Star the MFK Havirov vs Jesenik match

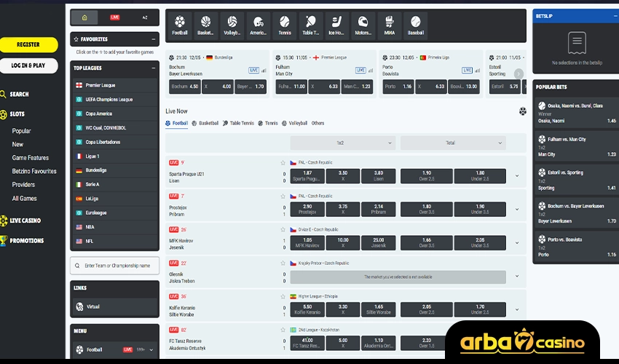pyautogui.click(x=283, y=229)
